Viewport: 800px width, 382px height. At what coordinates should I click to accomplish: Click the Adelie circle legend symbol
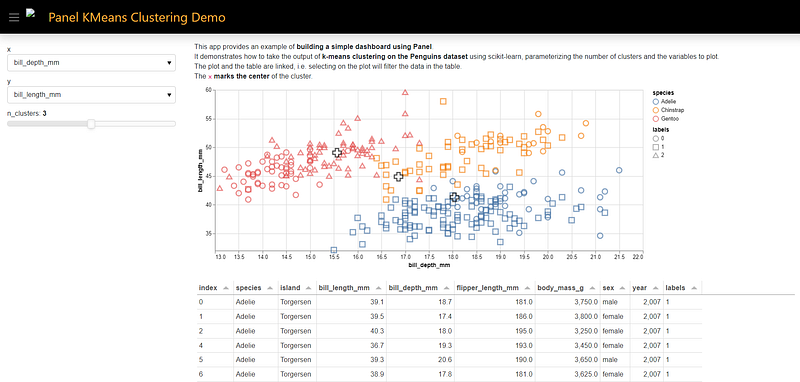click(x=656, y=101)
